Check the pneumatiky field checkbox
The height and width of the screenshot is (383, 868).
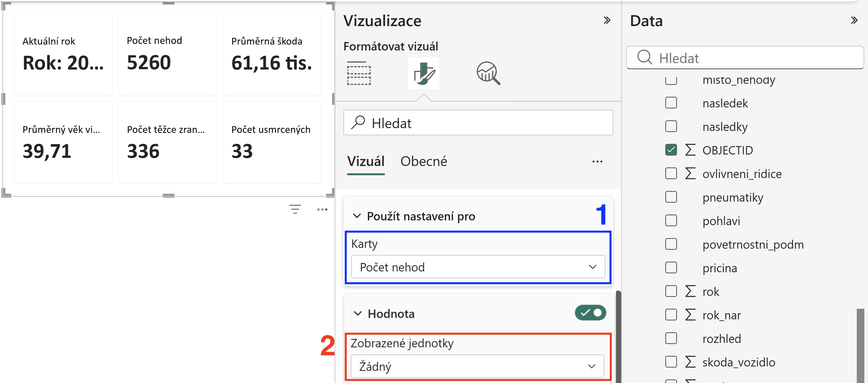[671, 197]
